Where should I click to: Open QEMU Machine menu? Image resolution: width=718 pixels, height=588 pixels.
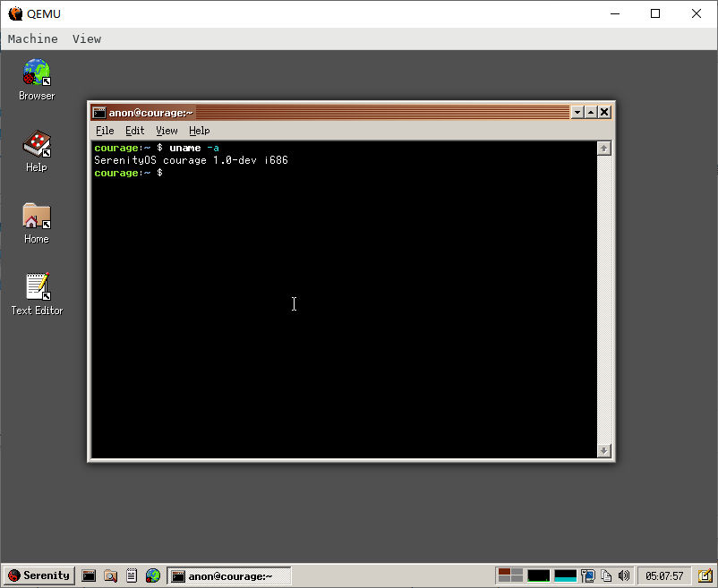pyautogui.click(x=33, y=38)
